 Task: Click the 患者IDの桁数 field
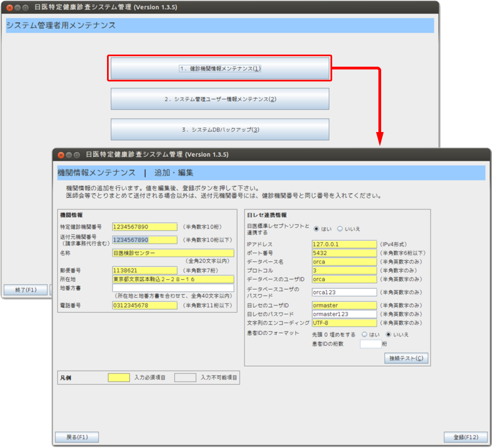pos(371,344)
